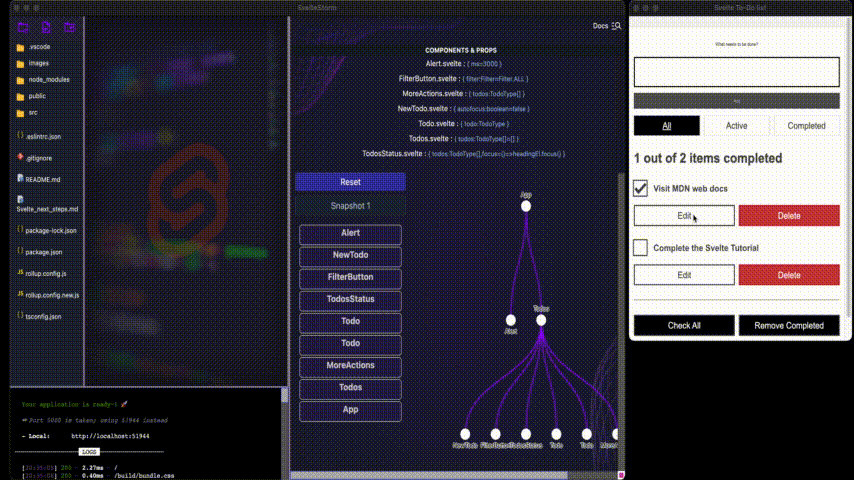Click the README.md document icon
The image size is (854, 480).
(x=20, y=178)
